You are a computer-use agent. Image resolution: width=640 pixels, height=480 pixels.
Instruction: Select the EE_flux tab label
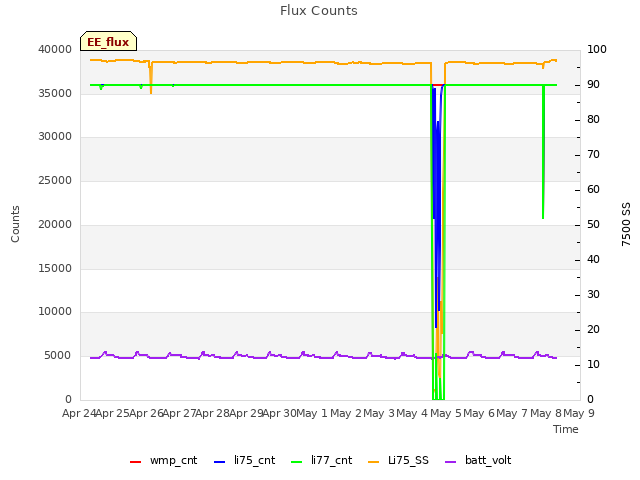point(108,42)
